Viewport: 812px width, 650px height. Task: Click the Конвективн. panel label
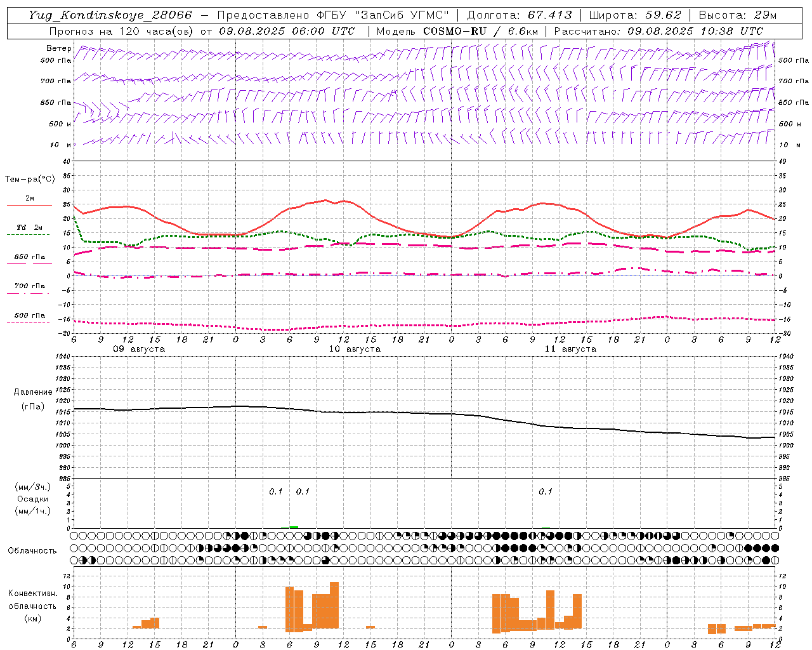[x=33, y=594]
